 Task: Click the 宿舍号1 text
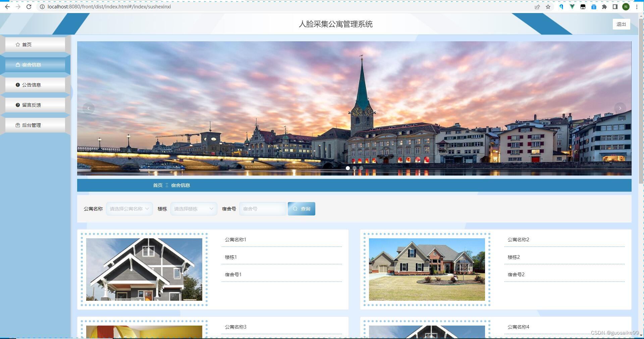(x=233, y=275)
